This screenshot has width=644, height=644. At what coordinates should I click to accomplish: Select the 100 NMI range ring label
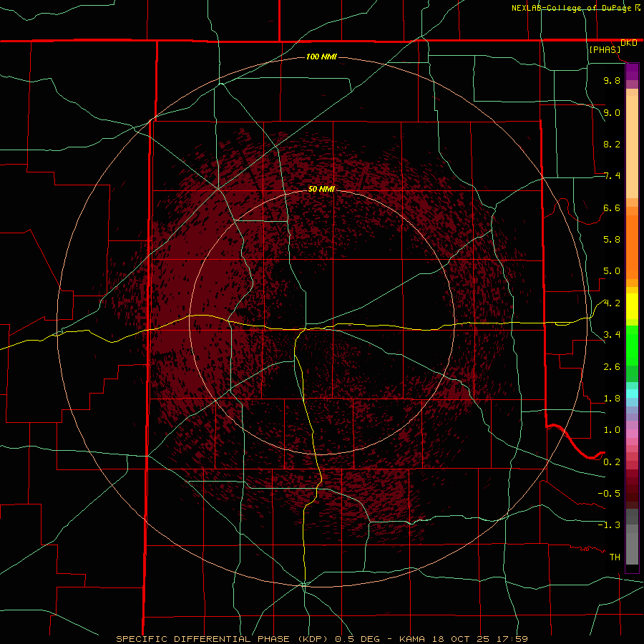pos(321,57)
